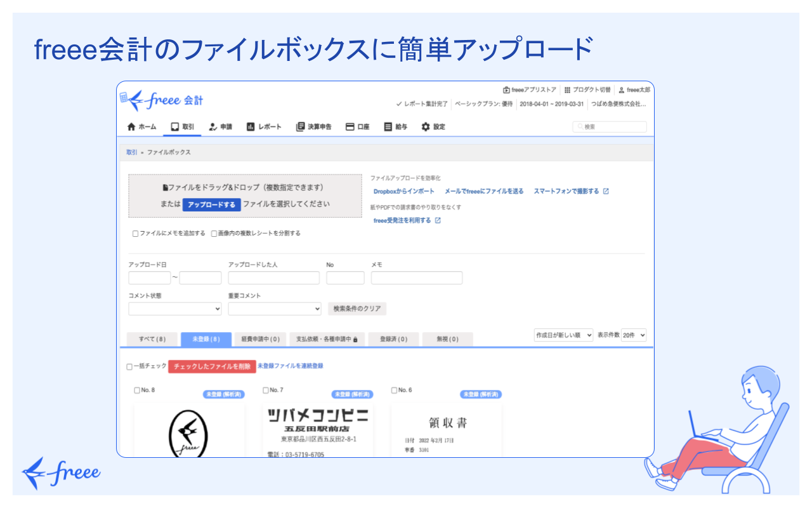This screenshot has width=812, height=508.
Task: Open 給与 using its list icon
Action: 388,126
